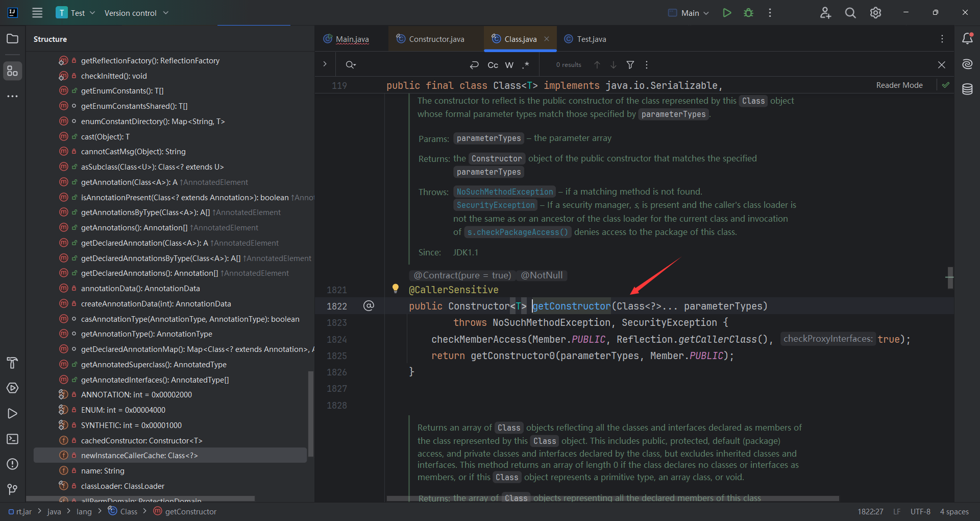Open the Terminal tool window

12,439
